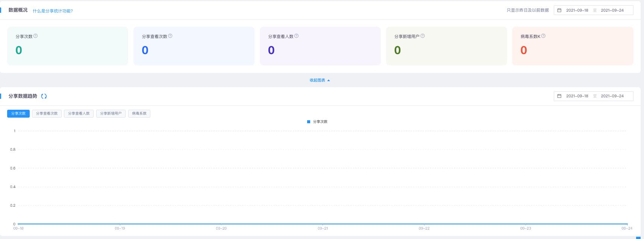
Task: Switch chart to 分享新增用户 metric
Action: 111,113
